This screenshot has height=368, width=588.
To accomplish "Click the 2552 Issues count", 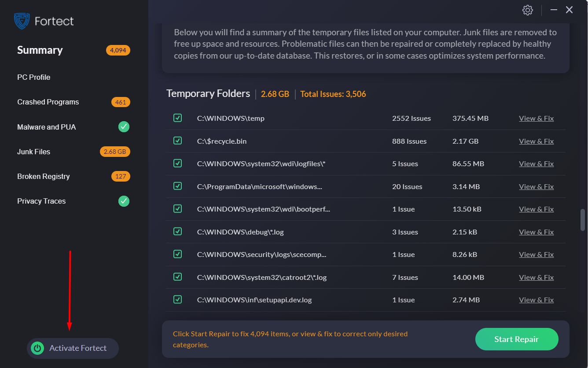I will coord(412,118).
